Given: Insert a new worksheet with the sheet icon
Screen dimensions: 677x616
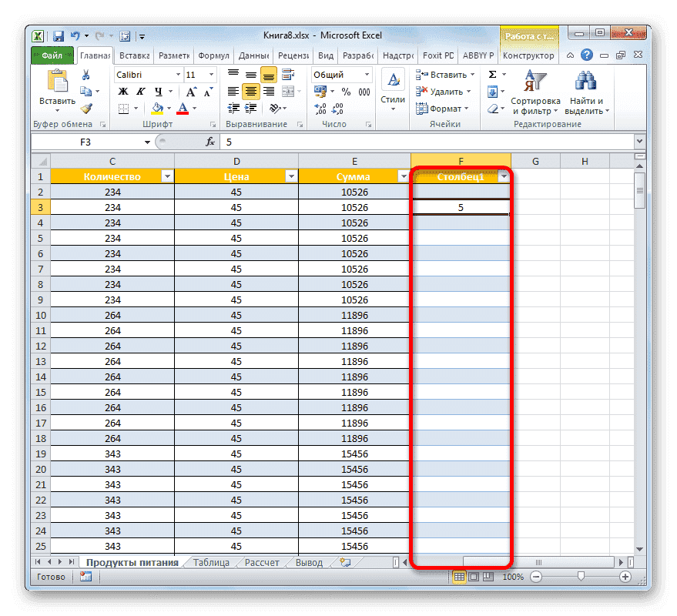Looking at the screenshot, I should [344, 562].
